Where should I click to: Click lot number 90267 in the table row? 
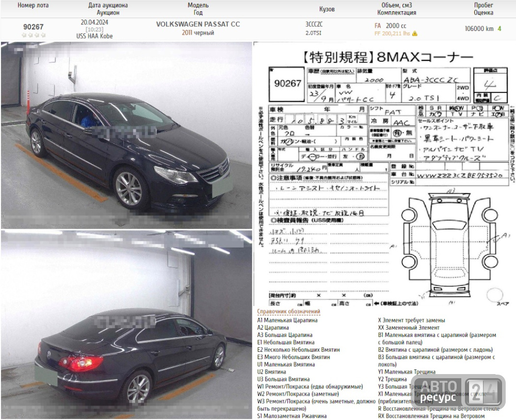[33, 27]
